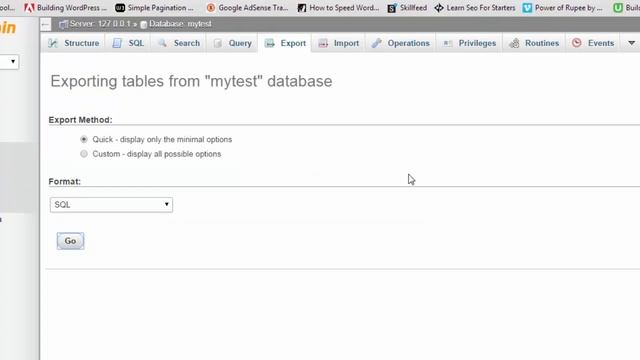Screen dimensions: 640x360
Task: Click the Go button
Action: pos(70,241)
